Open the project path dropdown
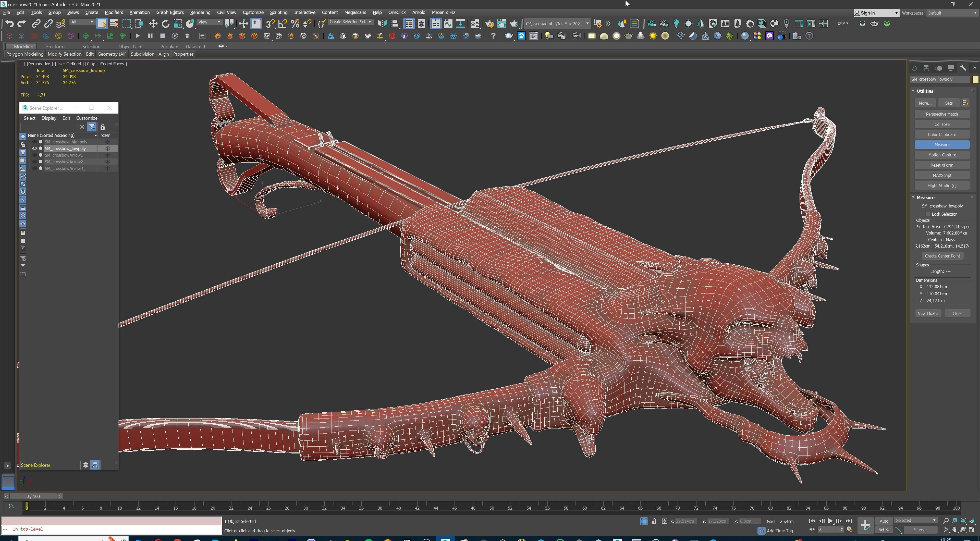Screen dimensions: 980x541 coord(557,23)
